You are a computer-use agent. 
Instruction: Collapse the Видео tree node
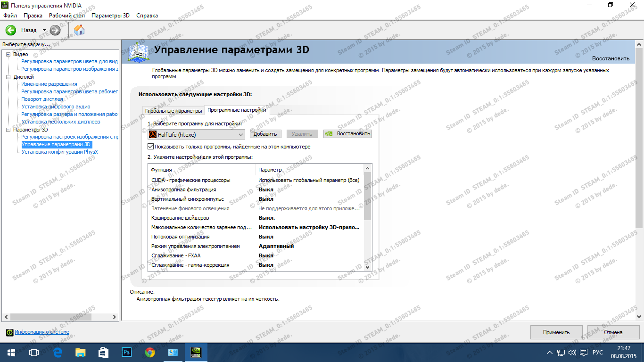tap(8, 54)
